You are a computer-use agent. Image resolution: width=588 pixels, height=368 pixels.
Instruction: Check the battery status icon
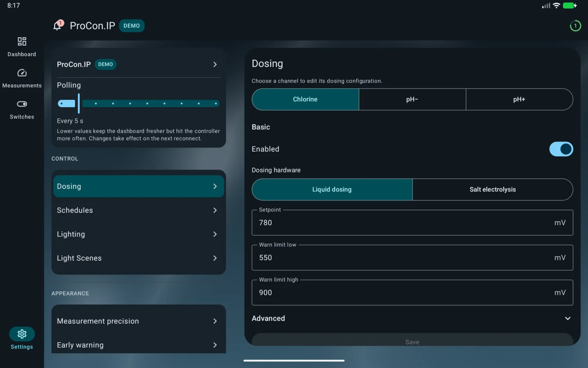(x=570, y=5)
